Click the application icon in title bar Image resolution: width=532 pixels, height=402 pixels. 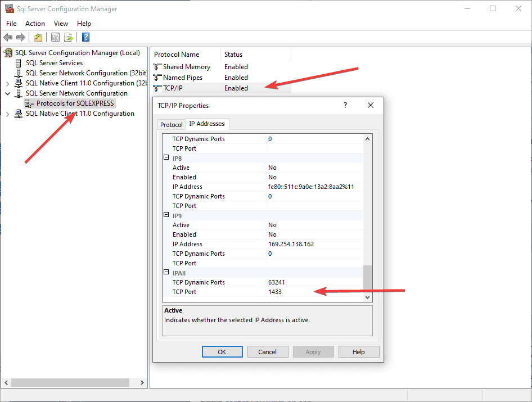[9, 8]
